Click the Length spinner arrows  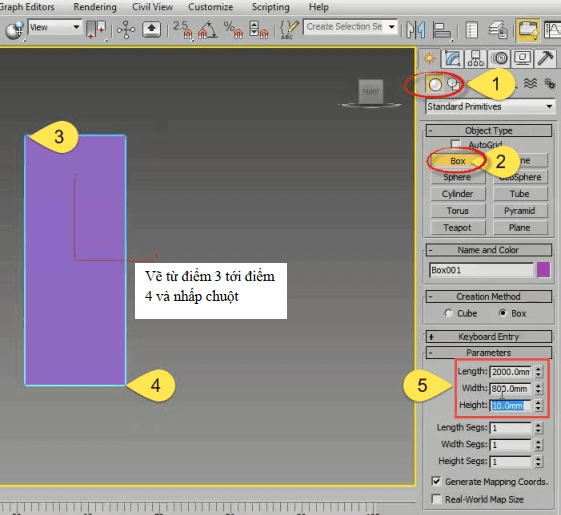[539, 372]
